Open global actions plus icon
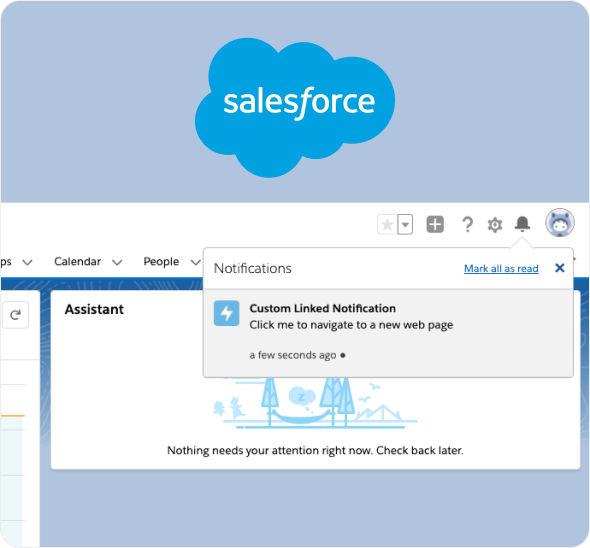Image resolution: width=590 pixels, height=548 pixels. [435, 225]
